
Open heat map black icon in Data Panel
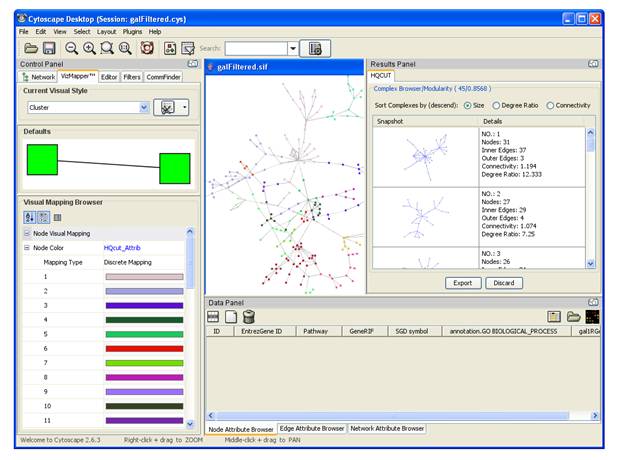(592, 317)
